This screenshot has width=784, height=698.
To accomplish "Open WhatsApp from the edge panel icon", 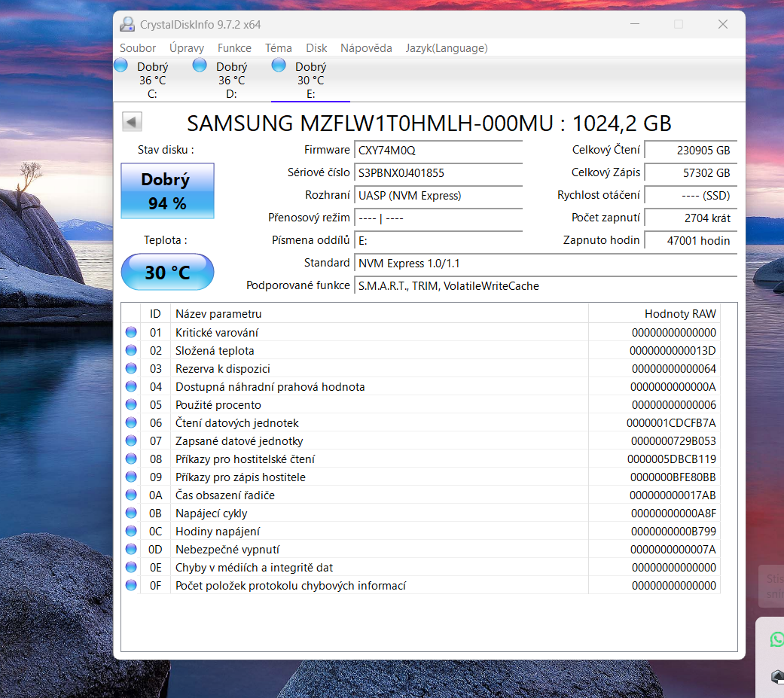I will pos(776,640).
